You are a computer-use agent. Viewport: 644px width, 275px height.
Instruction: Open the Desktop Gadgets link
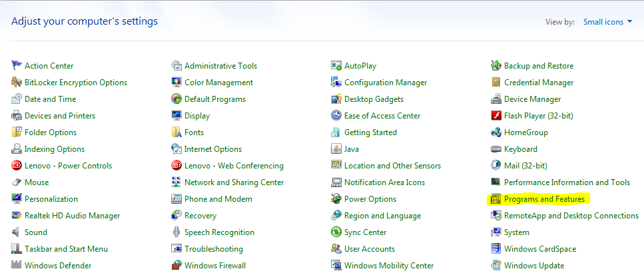tap(374, 99)
